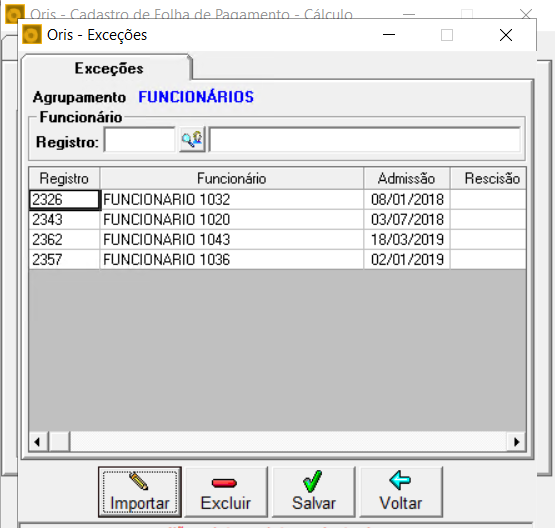Click the Oris Exceções window app icon

[x=32, y=35]
